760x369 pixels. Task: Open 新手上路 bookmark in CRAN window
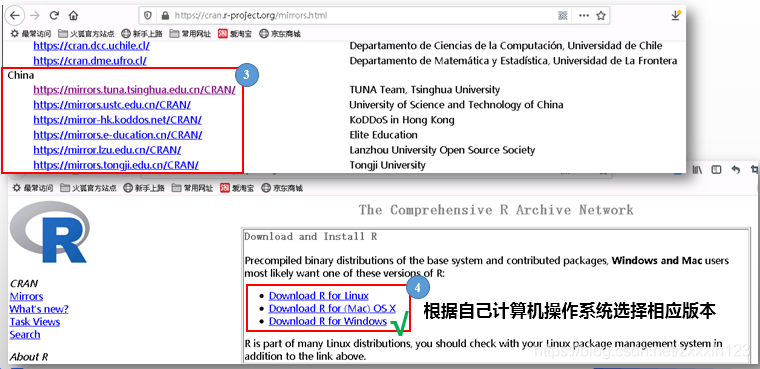pos(144,188)
